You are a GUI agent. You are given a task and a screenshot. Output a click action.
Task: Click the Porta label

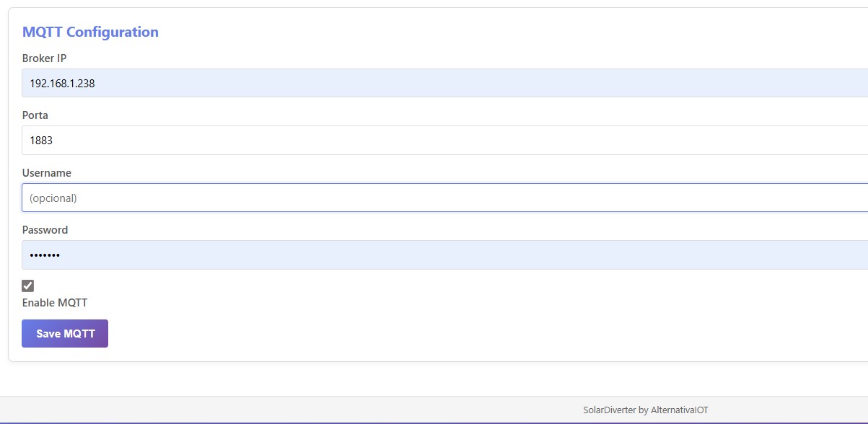coord(35,115)
